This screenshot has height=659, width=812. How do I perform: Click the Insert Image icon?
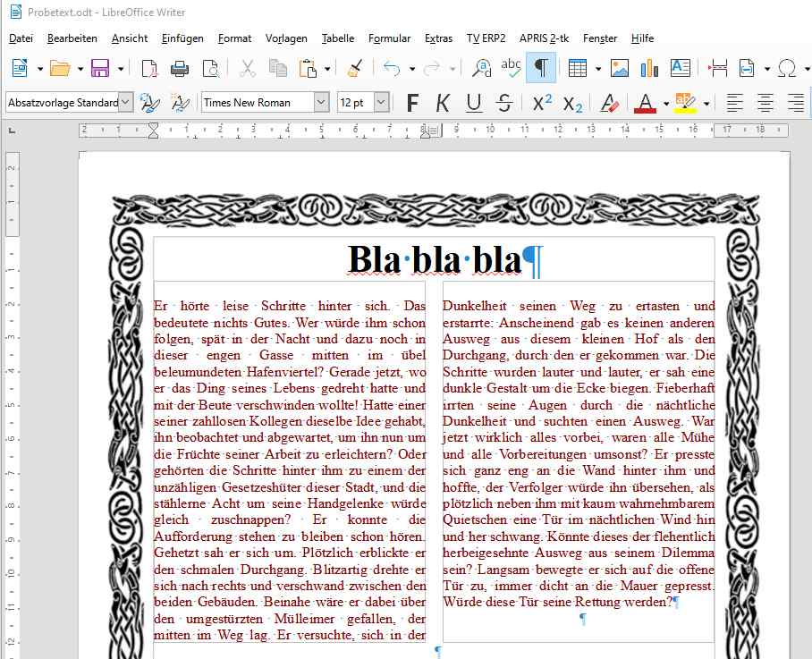[620, 68]
